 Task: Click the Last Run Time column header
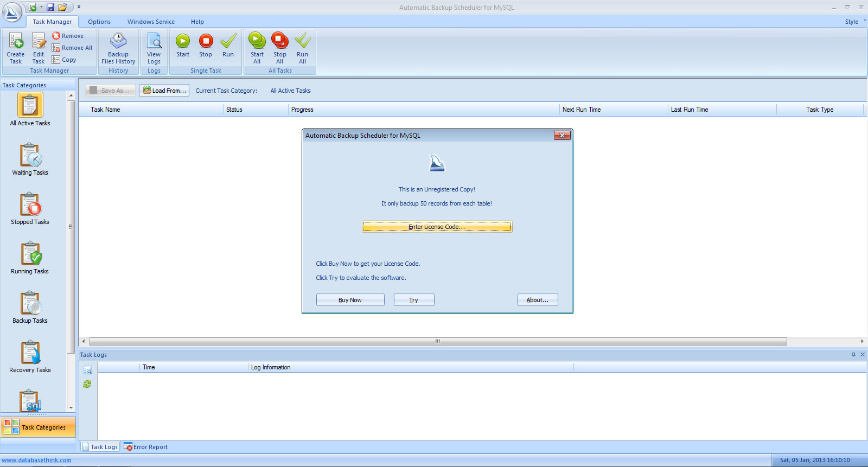tap(722, 110)
